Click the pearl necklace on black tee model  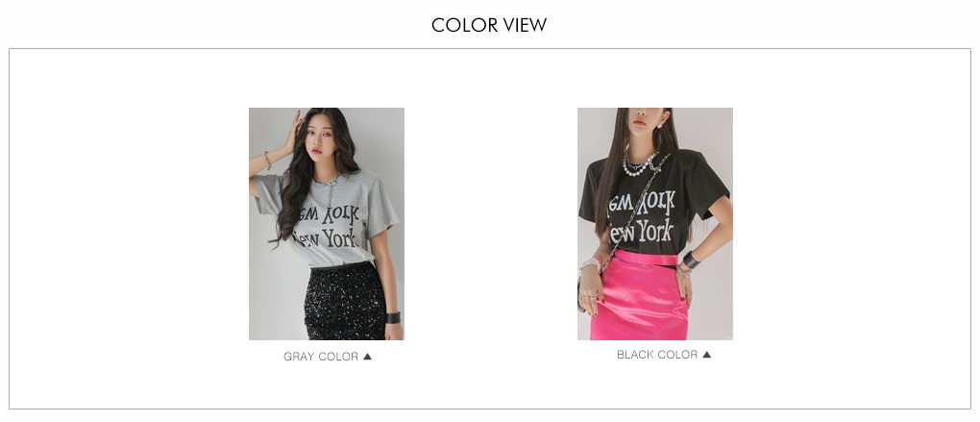pyautogui.click(x=639, y=163)
